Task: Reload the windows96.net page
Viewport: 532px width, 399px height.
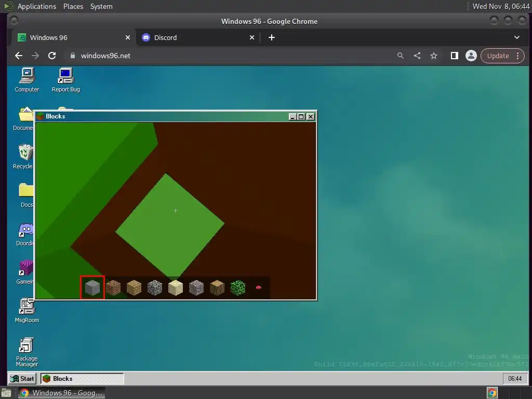Action: 52,56
